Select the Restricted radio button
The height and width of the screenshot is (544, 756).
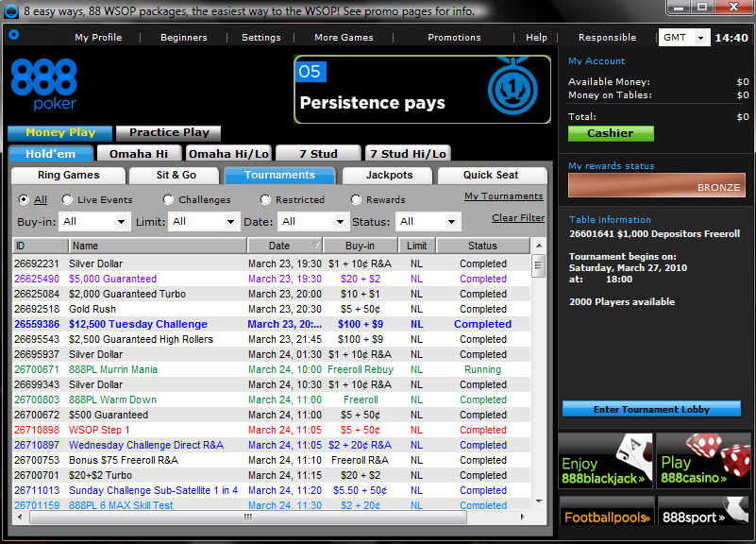point(265,199)
